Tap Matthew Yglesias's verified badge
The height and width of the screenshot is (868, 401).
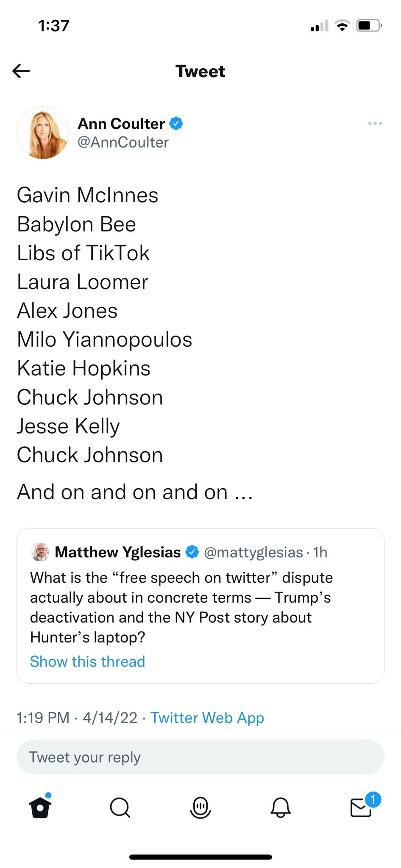192,552
